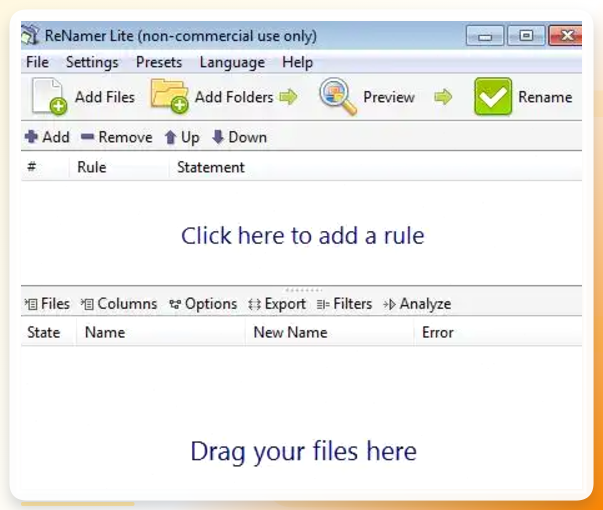Click the 'Add Files' label
Image resolution: width=603 pixels, height=510 pixels.
click(105, 97)
